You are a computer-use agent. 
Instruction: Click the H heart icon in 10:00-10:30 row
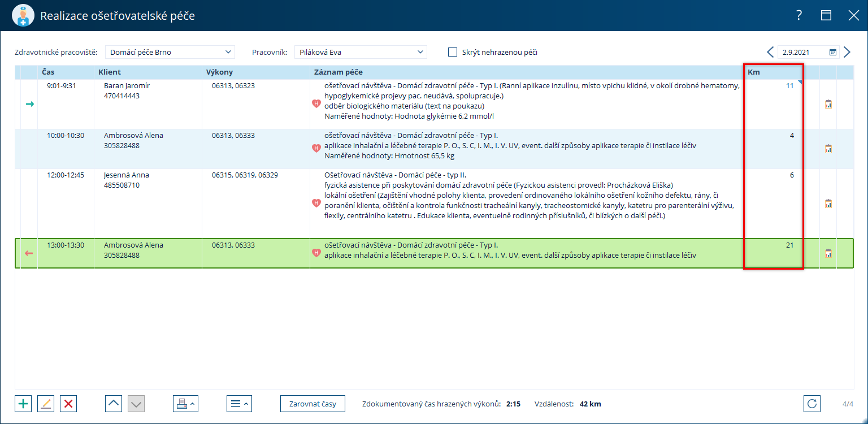pyautogui.click(x=316, y=148)
